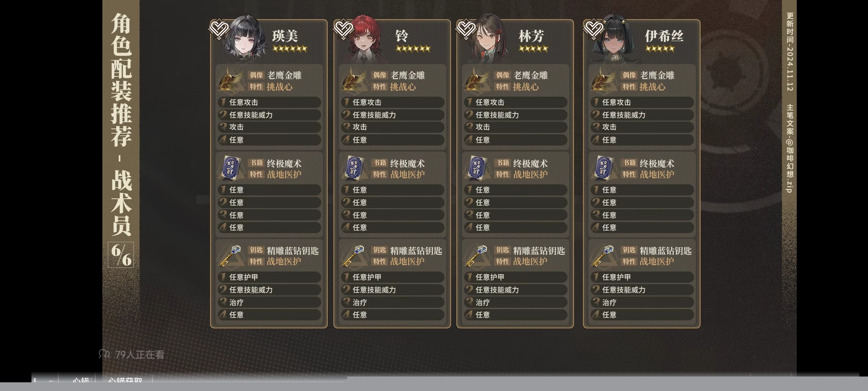Viewport: 868px width, 391px height.
Task: Click 铃's 终极魔术 book icon
Action: click(x=354, y=168)
